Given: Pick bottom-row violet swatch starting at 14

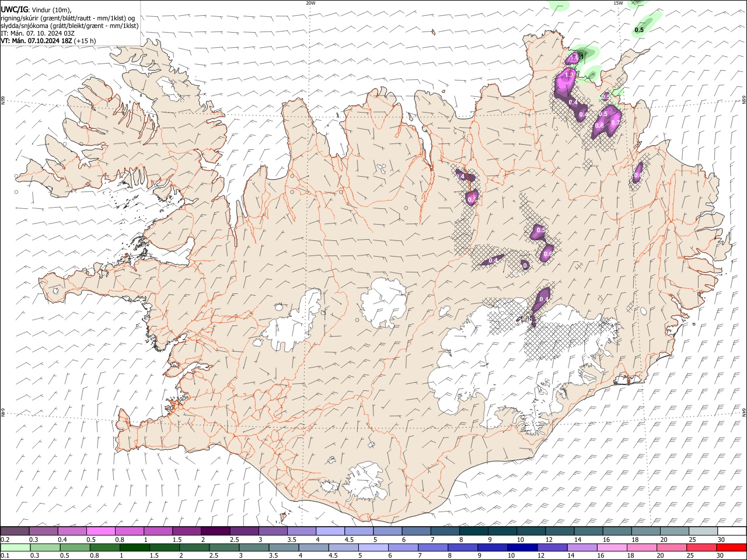Looking at the screenshot, I should (581, 547).
